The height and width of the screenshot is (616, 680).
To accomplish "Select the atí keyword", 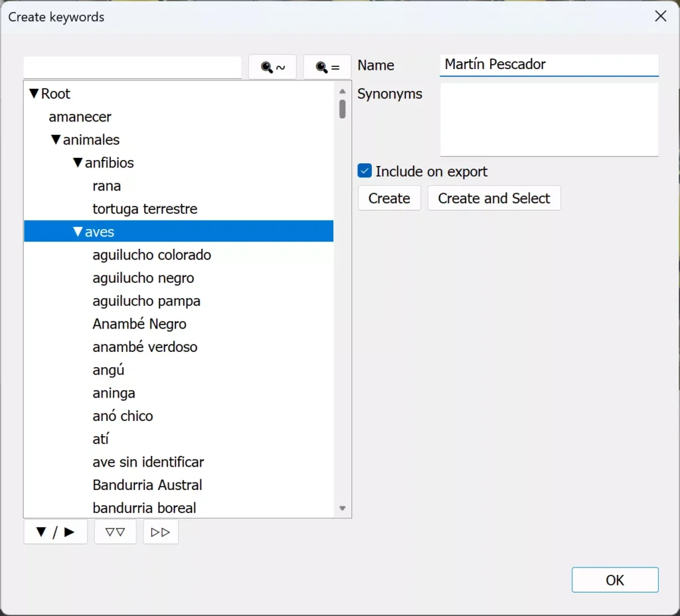I will (101, 439).
